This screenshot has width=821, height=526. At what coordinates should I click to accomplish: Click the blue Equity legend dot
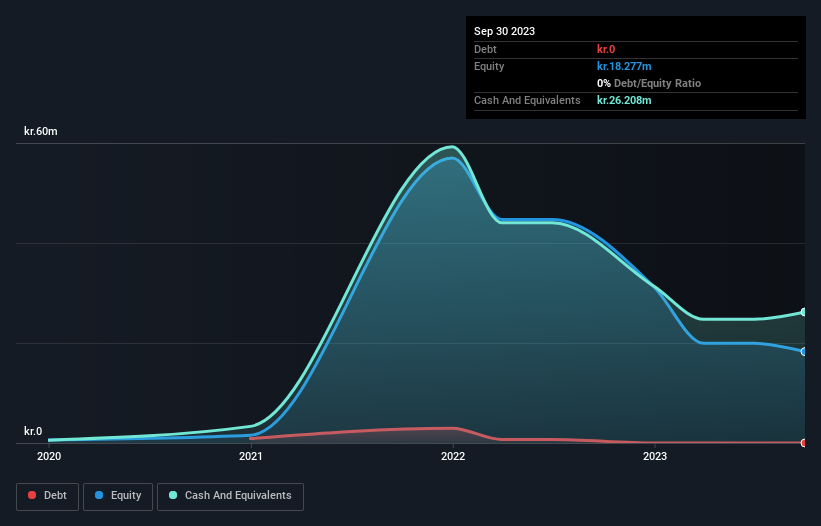(99, 495)
